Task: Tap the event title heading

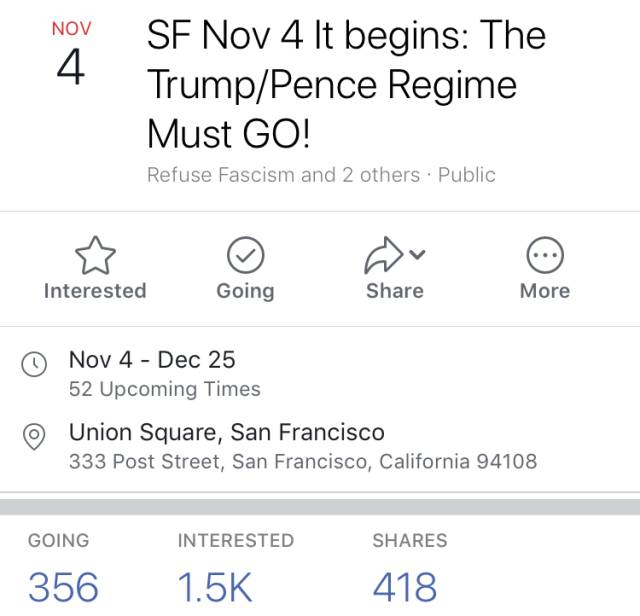Action: (x=346, y=84)
